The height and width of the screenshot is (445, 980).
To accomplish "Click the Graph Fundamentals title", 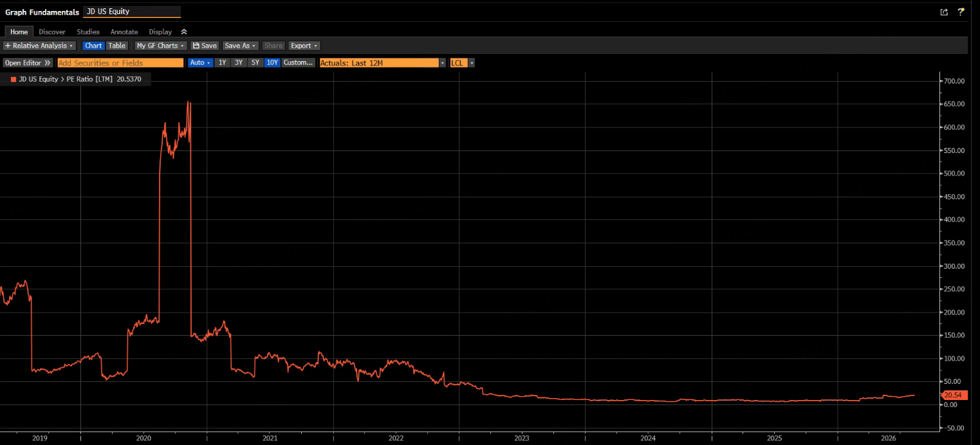I will coord(42,12).
